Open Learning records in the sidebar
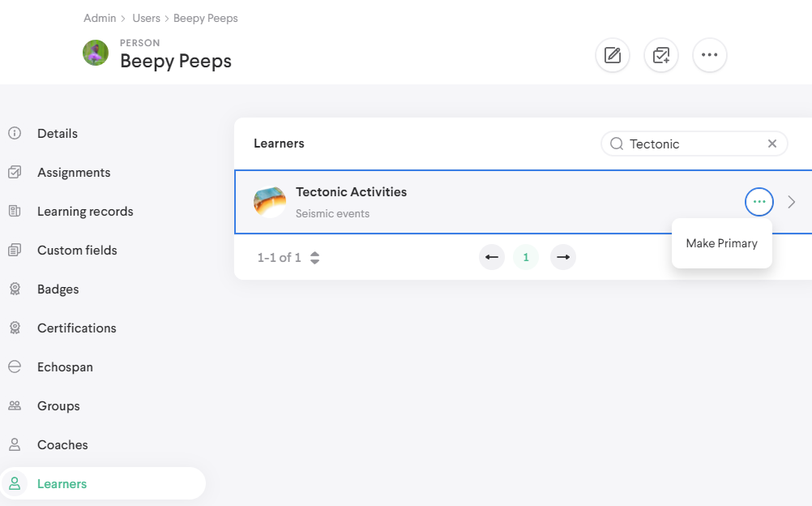The height and width of the screenshot is (506, 812). (85, 212)
